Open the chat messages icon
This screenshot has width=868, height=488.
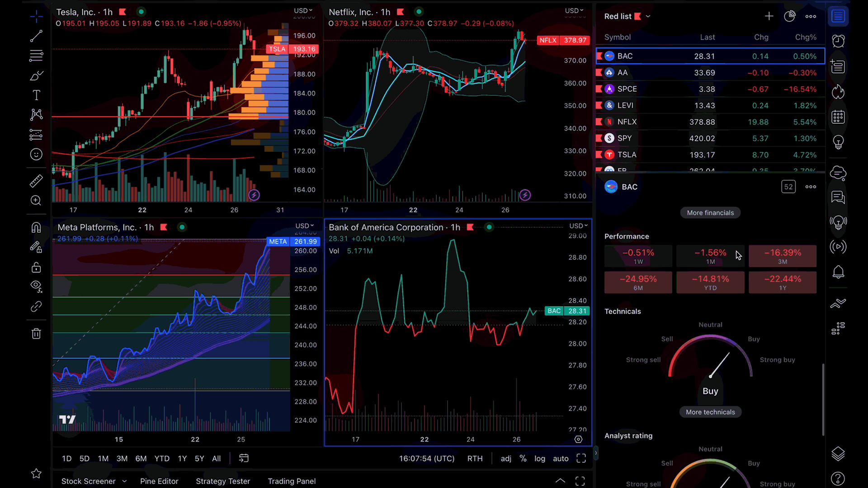(838, 197)
